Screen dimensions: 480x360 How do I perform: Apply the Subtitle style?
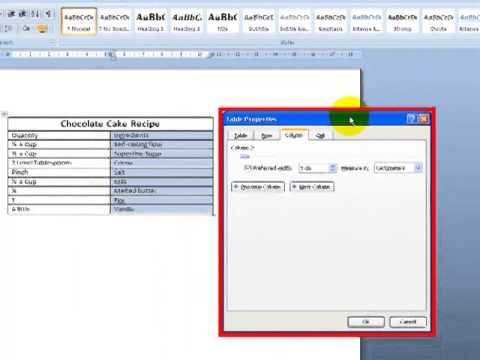point(259,21)
